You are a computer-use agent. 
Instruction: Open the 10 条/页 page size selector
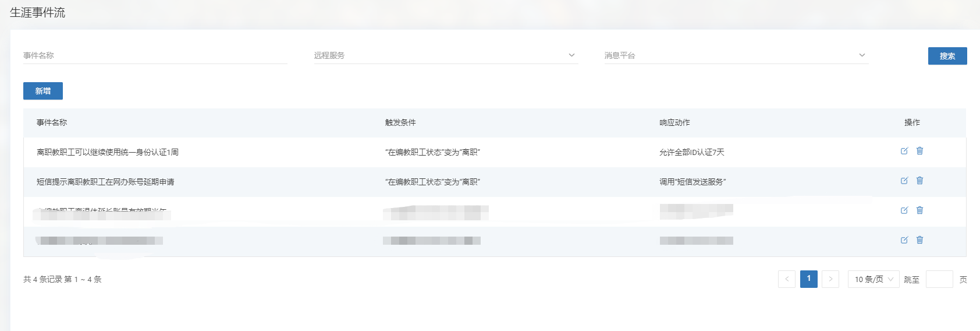click(873, 279)
